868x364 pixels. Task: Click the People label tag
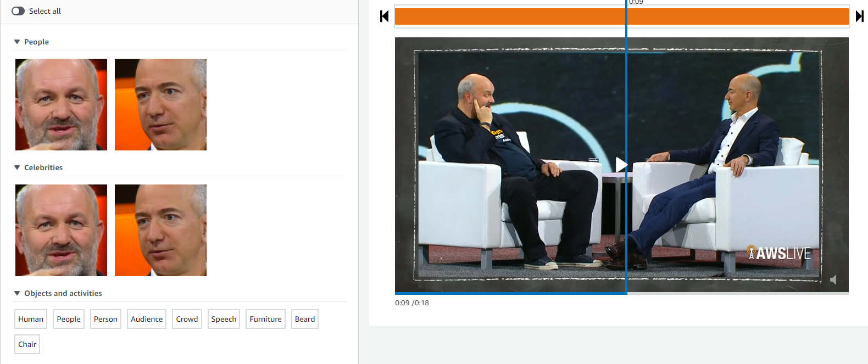(x=69, y=319)
